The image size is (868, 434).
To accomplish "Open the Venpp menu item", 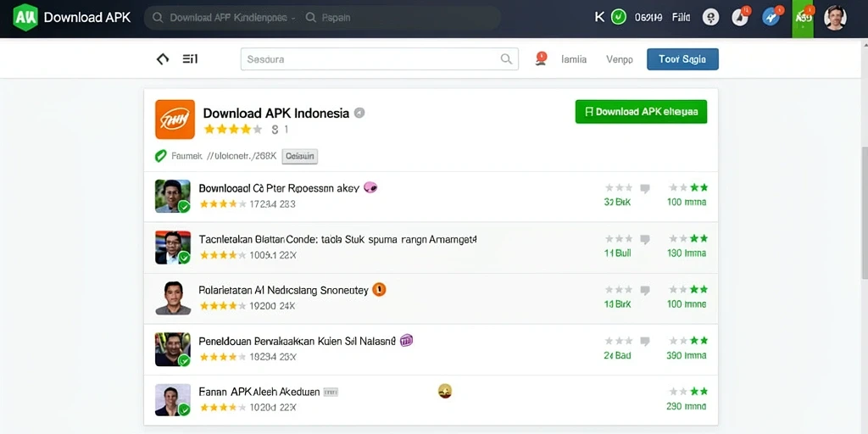I will click(620, 59).
